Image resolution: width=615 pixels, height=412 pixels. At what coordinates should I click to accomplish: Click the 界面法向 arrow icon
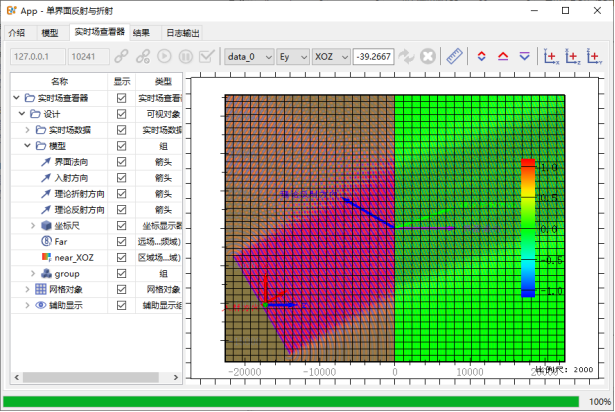pos(46,162)
